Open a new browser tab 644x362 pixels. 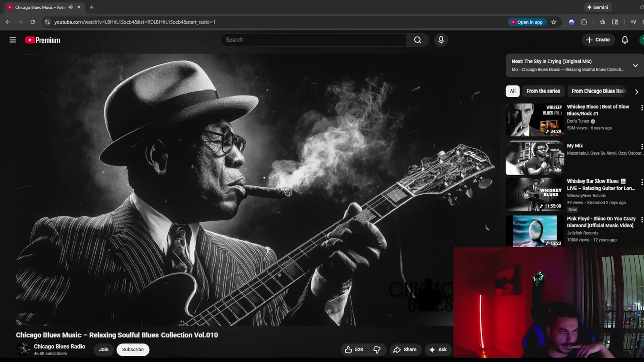91,7
